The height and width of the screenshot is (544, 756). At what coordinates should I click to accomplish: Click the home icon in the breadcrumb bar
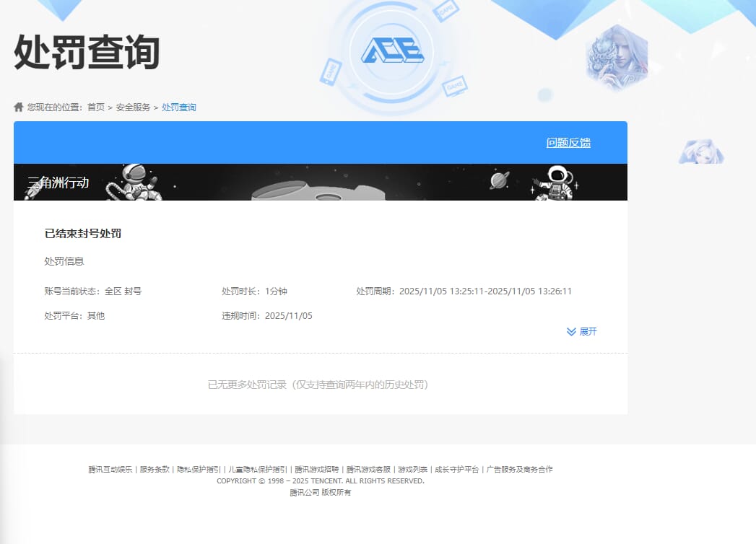[18, 107]
